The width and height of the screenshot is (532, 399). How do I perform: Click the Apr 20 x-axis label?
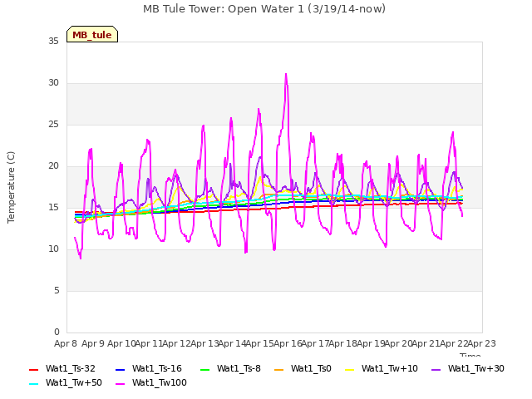click(398, 343)
